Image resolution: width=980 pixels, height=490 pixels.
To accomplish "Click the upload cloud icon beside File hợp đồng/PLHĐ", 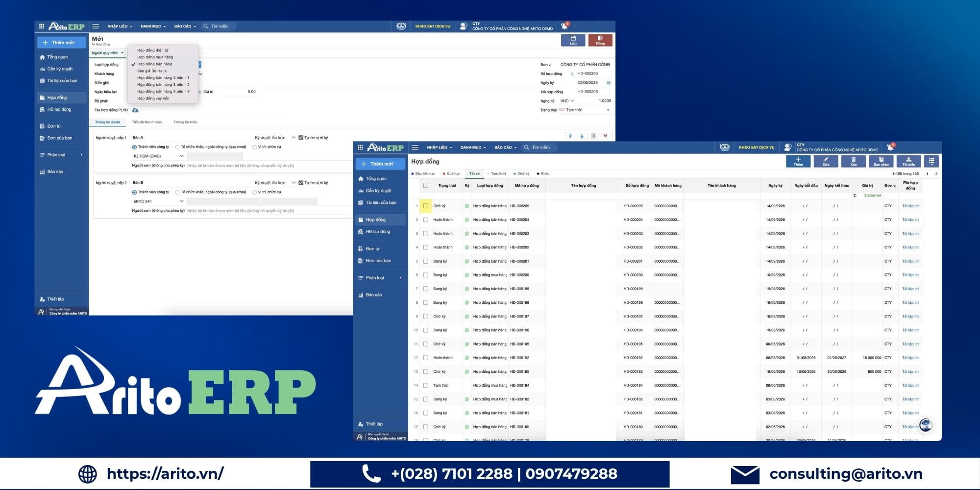I will point(135,110).
